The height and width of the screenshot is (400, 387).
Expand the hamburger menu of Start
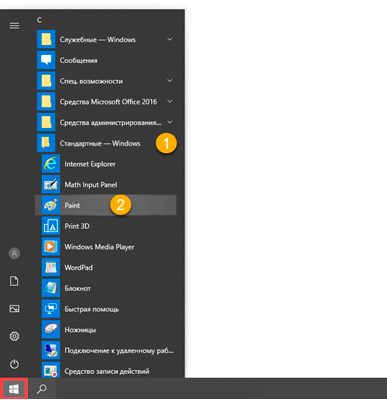point(14,26)
